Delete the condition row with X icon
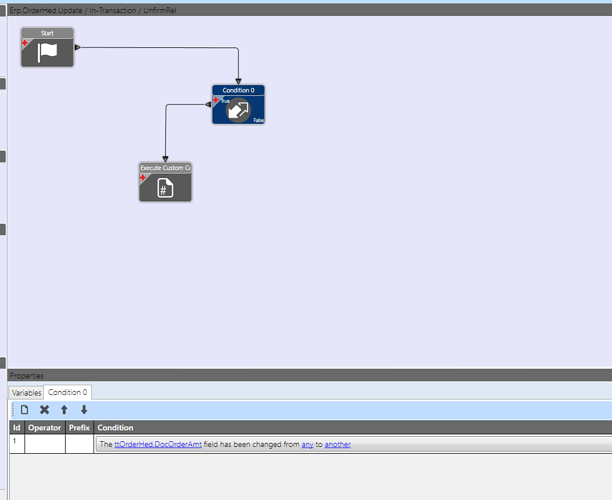Image resolution: width=612 pixels, height=500 pixels. [x=44, y=409]
